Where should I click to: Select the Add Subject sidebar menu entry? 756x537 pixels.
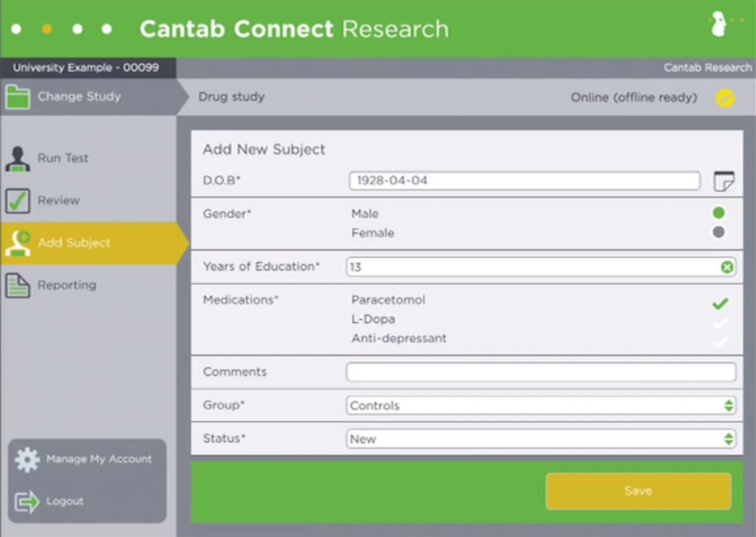click(74, 242)
